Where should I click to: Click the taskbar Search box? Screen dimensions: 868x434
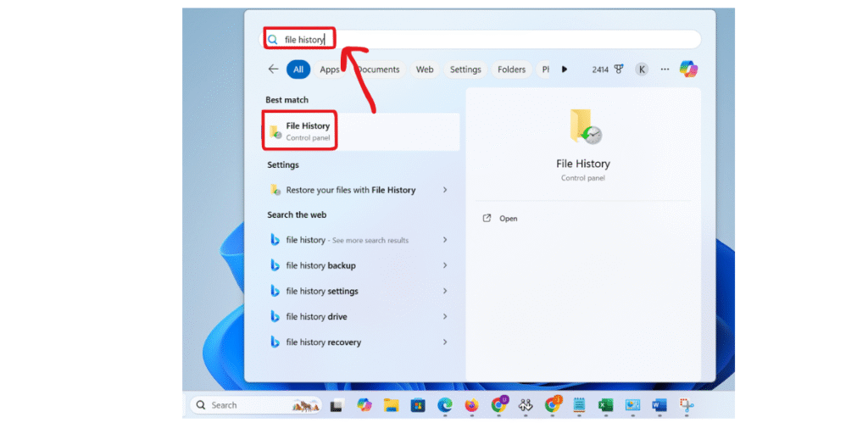(256, 405)
